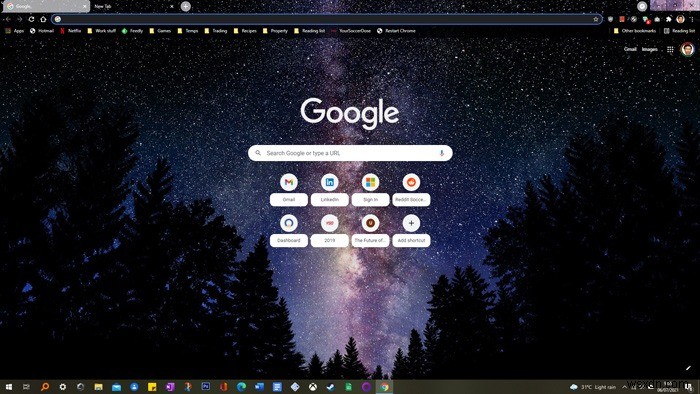Expand the Recipes bookmarks folder
This screenshot has width=700, height=394.
pos(245,31)
